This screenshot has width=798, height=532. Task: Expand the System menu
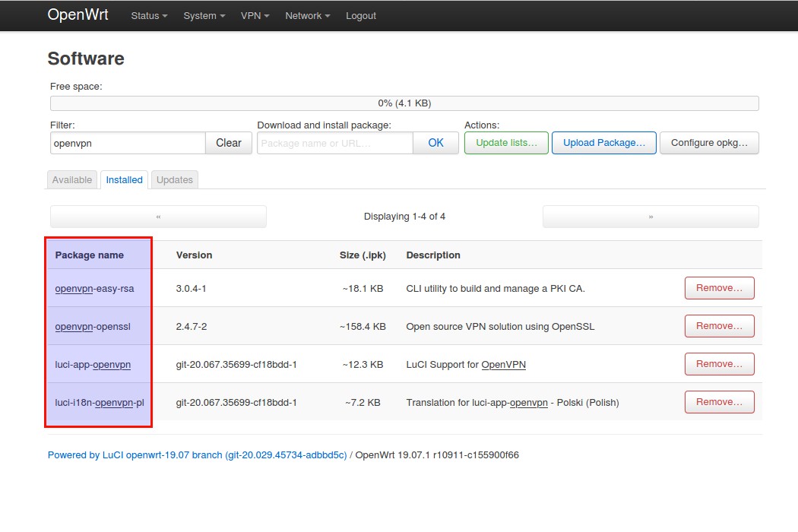click(x=204, y=16)
